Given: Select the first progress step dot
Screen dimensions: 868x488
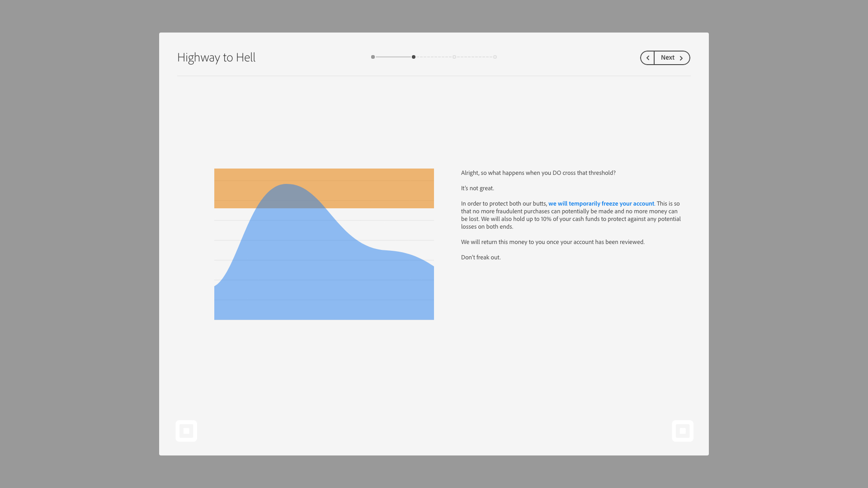Looking at the screenshot, I should pyautogui.click(x=373, y=57).
